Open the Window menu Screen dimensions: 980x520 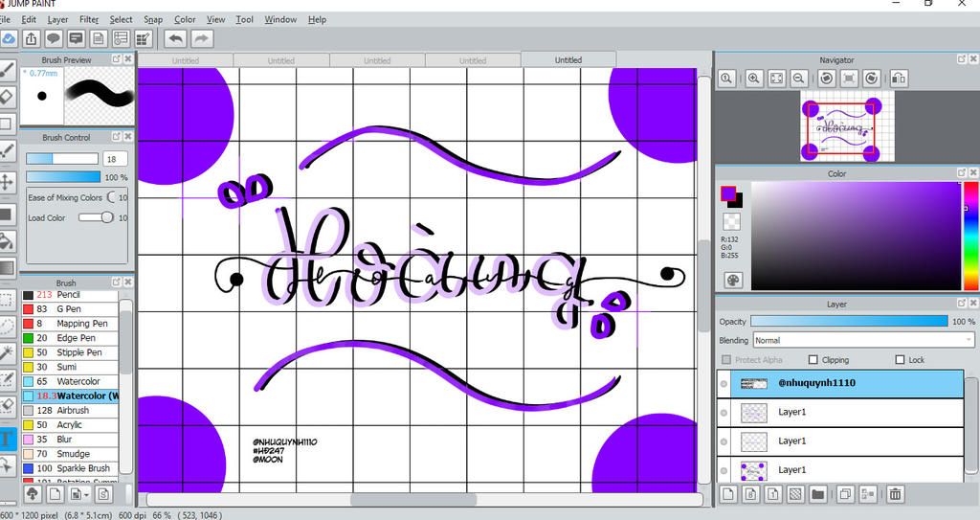[280, 19]
